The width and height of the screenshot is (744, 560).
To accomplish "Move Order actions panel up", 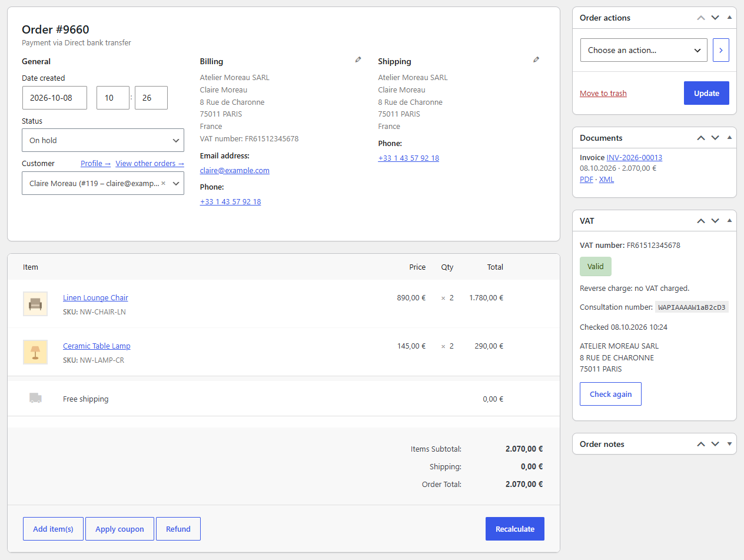I will click(700, 18).
